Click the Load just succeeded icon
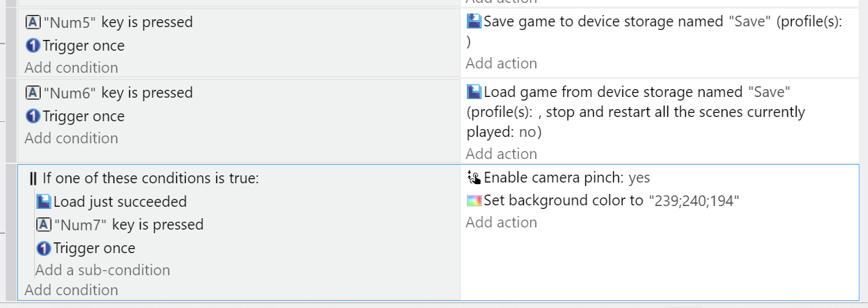 click(44, 202)
